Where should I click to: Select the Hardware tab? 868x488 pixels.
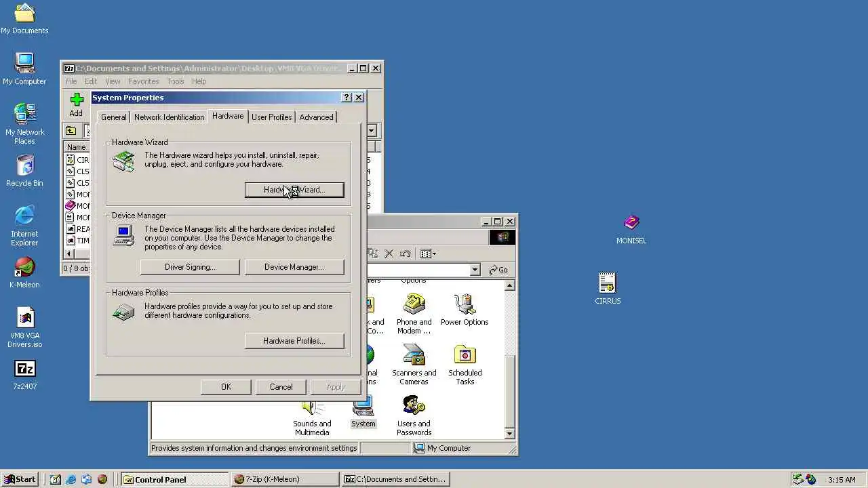(x=228, y=116)
